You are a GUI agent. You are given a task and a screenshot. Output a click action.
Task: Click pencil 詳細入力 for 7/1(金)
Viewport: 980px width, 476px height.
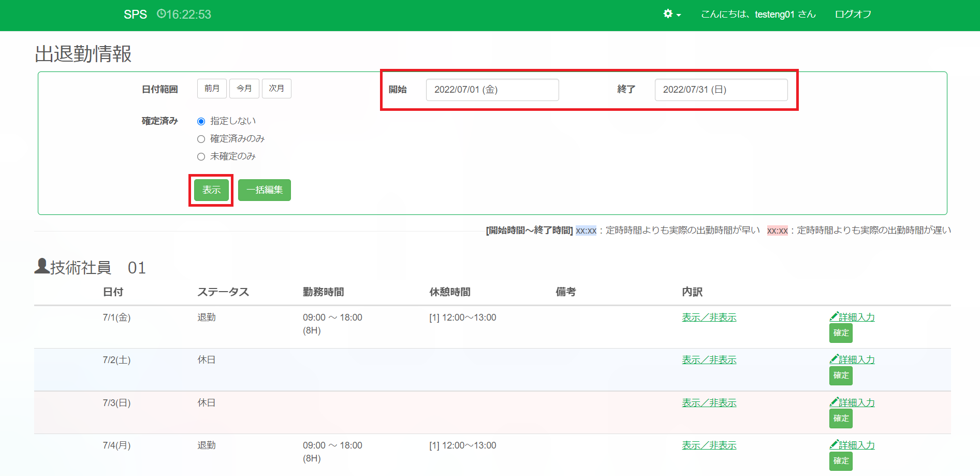point(852,317)
